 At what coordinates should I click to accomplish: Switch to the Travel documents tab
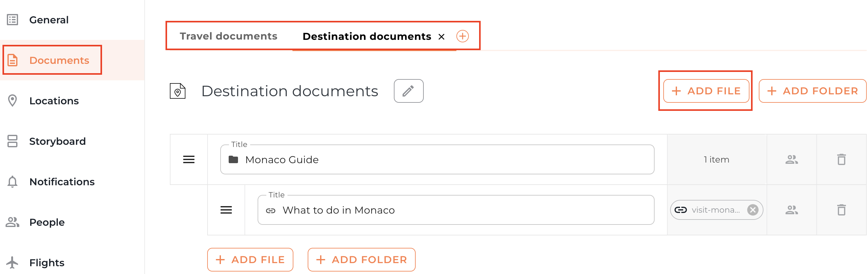click(x=228, y=36)
